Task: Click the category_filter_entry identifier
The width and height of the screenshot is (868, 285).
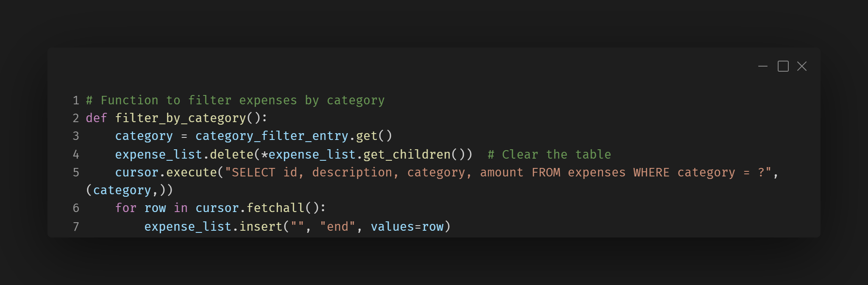Action: pyautogui.click(x=271, y=136)
